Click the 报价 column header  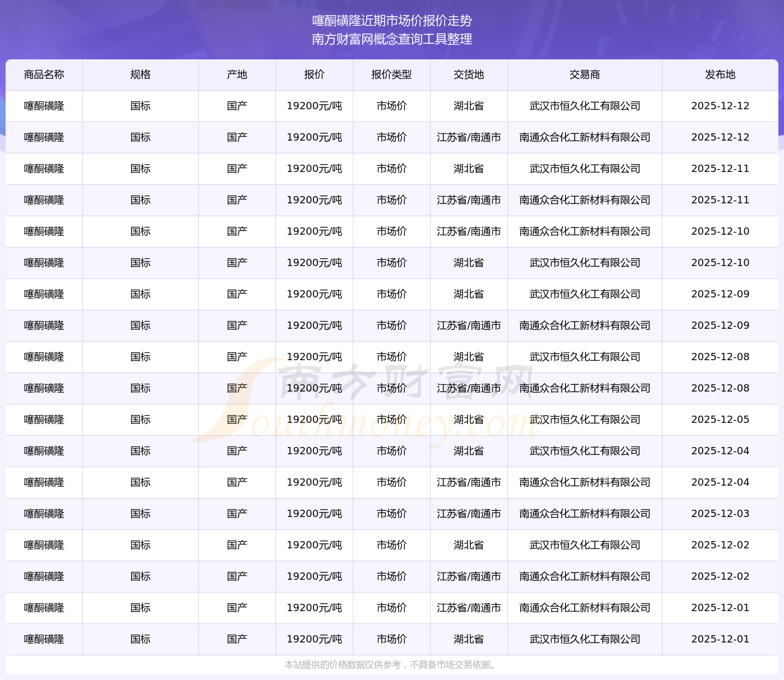314,74
